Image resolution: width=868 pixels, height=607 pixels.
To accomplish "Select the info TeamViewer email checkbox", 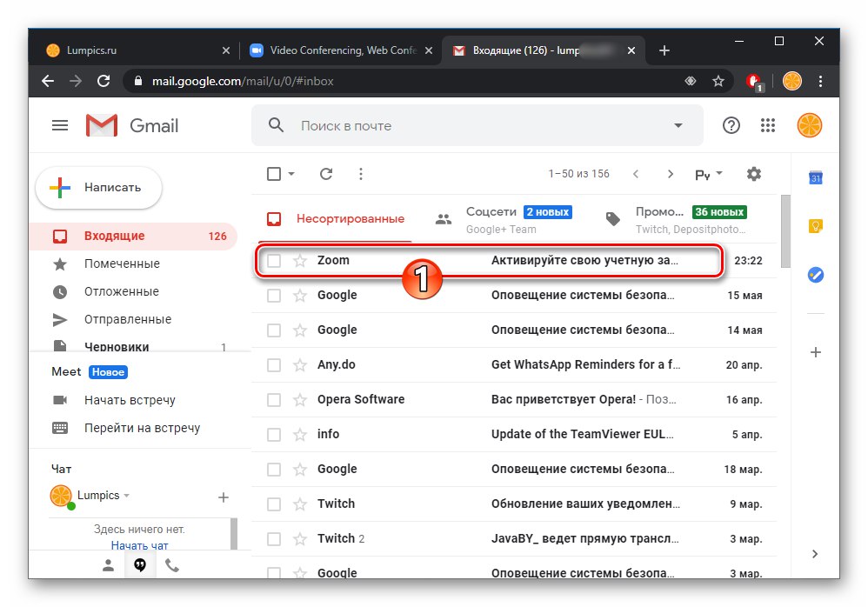I will click(274, 435).
